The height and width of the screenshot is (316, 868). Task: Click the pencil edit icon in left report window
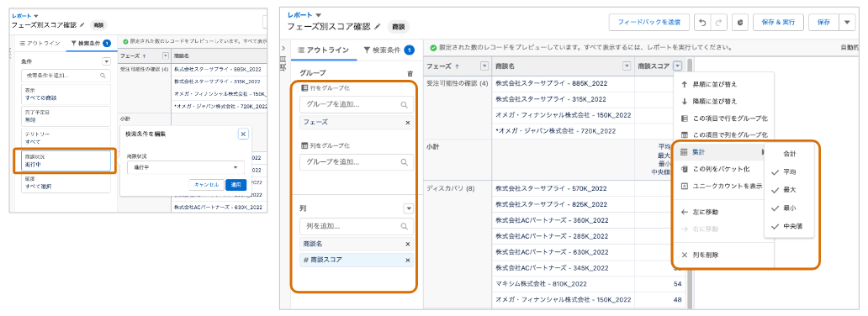pyautogui.click(x=82, y=25)
